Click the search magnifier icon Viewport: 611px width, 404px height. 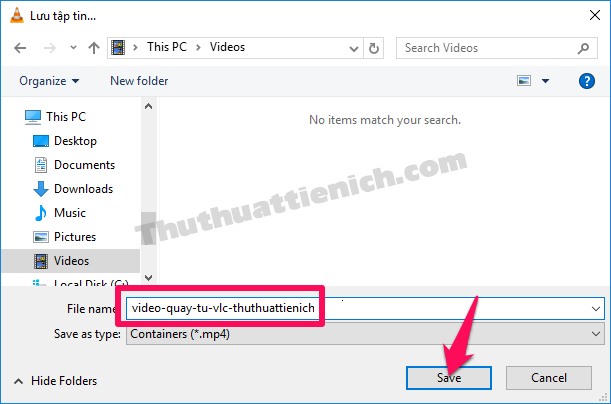click(583, 48)
